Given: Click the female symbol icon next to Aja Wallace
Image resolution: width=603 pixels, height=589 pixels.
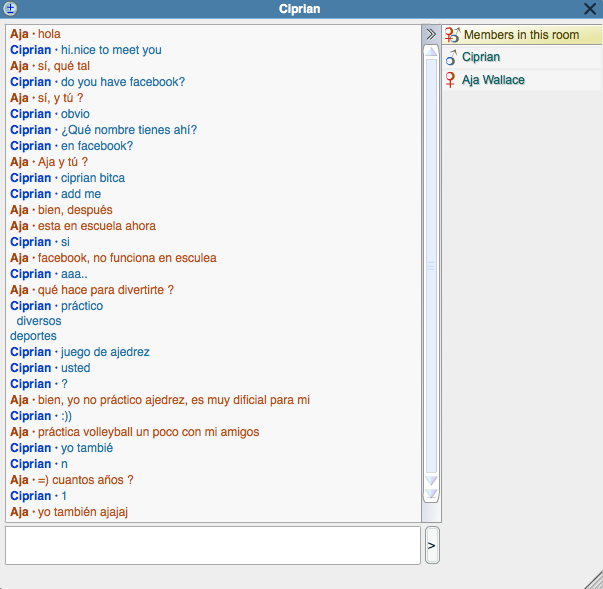Looking at the screenshot, I should (x=451, y=80).
